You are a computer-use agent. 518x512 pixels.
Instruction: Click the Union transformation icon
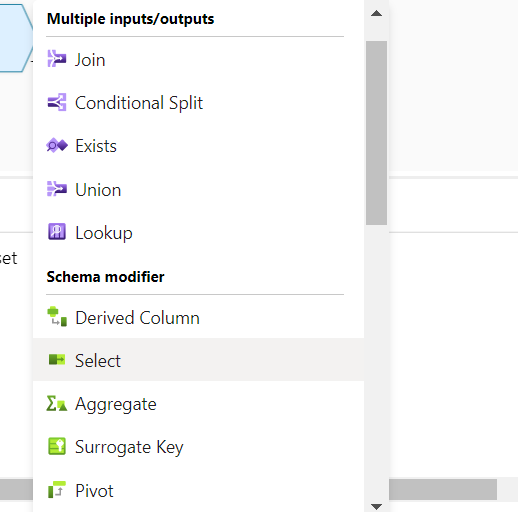click(57, 189)
